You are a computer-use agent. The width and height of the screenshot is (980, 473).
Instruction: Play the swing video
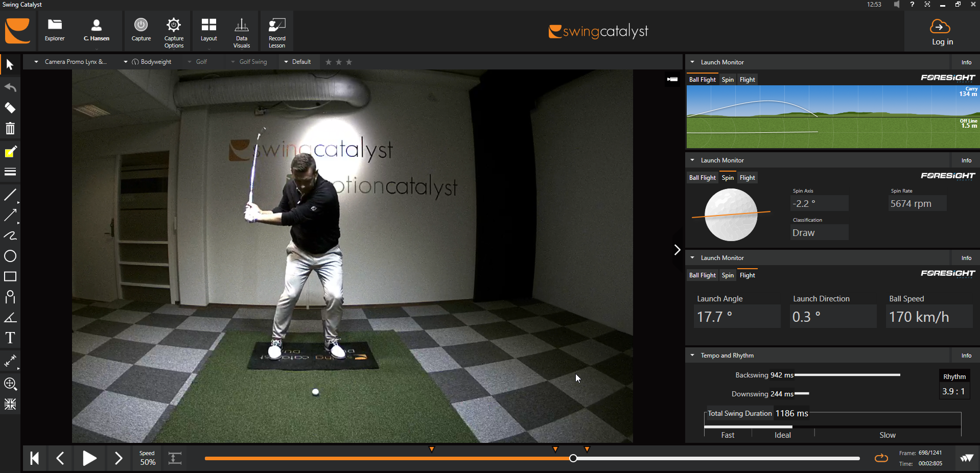pyautogui.click(x=89, y=458)
